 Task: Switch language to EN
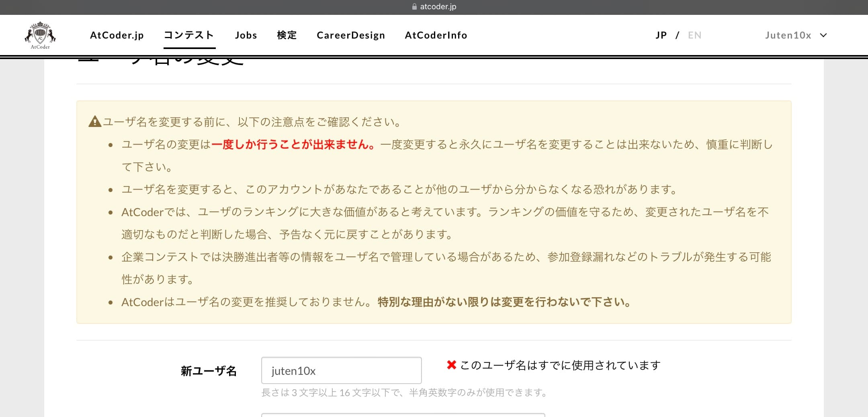coord(695,35)
